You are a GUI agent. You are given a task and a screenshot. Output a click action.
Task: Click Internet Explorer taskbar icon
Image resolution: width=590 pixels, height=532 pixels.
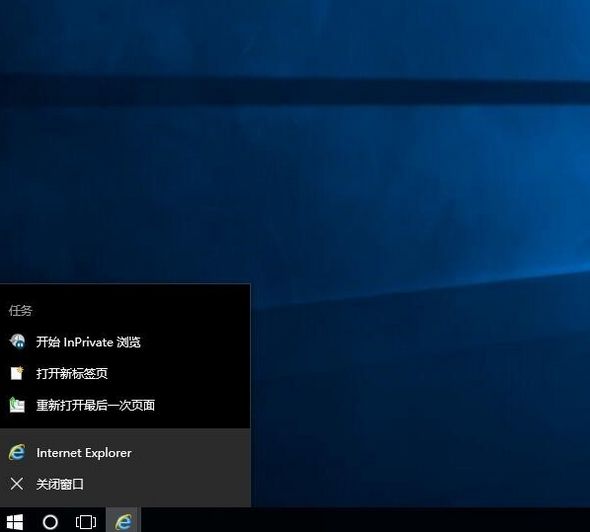coord(123,521)
